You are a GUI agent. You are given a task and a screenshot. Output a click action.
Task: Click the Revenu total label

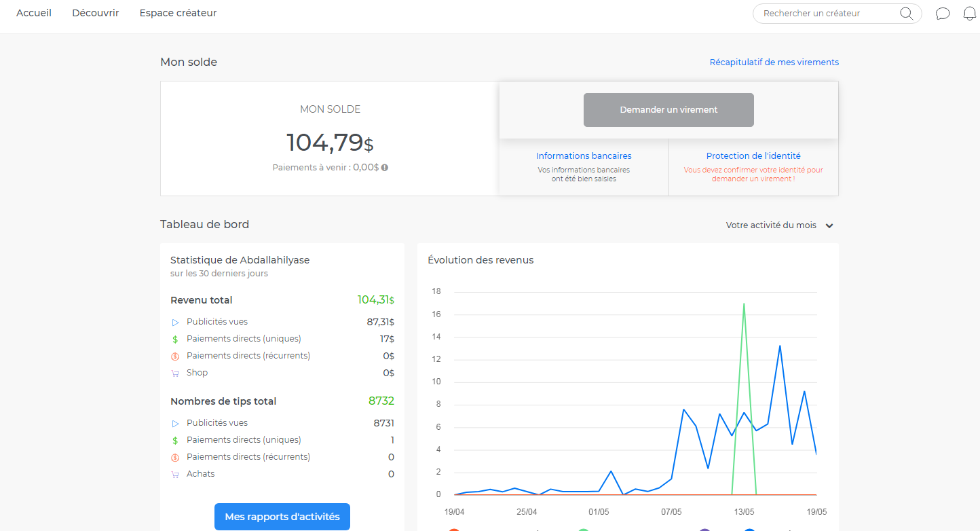(x=202, y=300)
